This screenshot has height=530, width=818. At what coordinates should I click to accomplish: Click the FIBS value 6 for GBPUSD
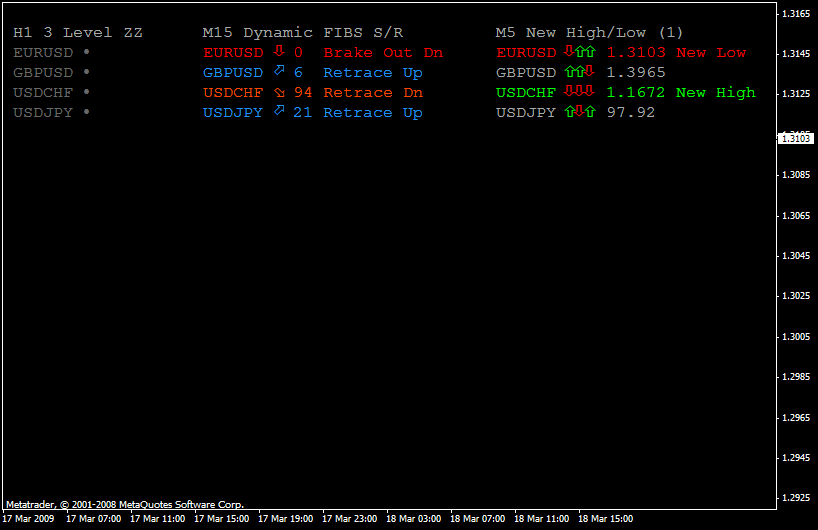(298, 73)
